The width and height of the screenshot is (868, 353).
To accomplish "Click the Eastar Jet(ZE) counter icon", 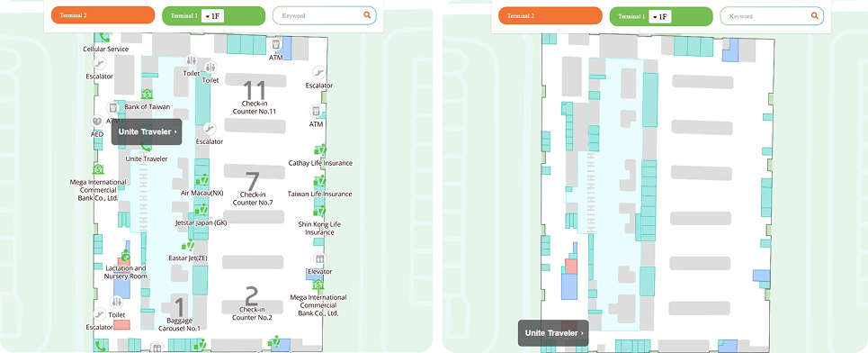I will coord(188,245).
